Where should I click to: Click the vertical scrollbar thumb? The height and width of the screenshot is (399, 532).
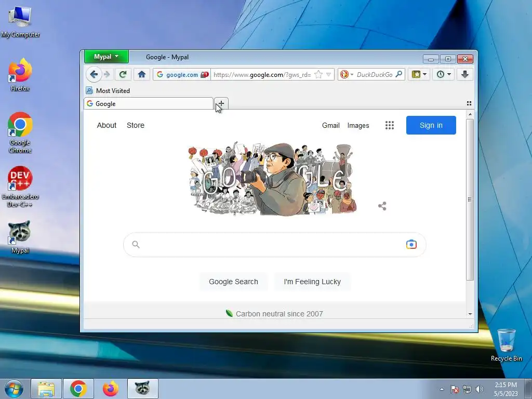point(470,199)
